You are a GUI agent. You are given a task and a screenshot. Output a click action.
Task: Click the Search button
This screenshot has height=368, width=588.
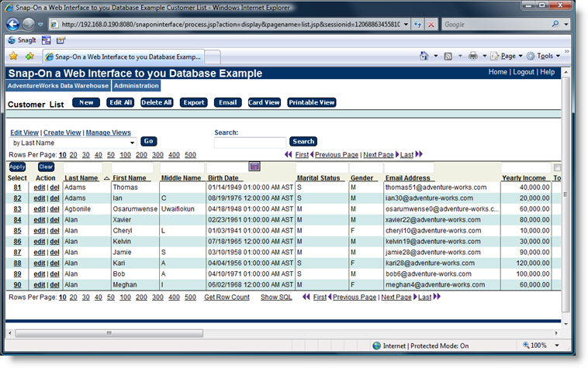tap(303, 142)
